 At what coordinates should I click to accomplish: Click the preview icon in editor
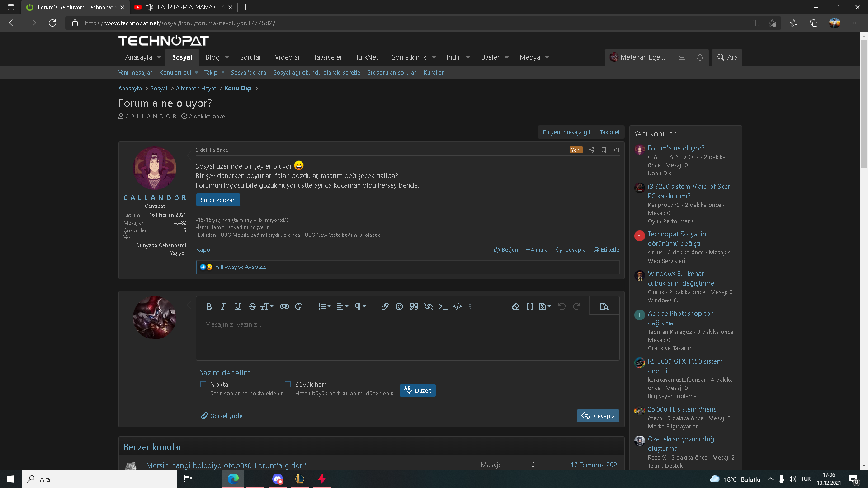604,306
